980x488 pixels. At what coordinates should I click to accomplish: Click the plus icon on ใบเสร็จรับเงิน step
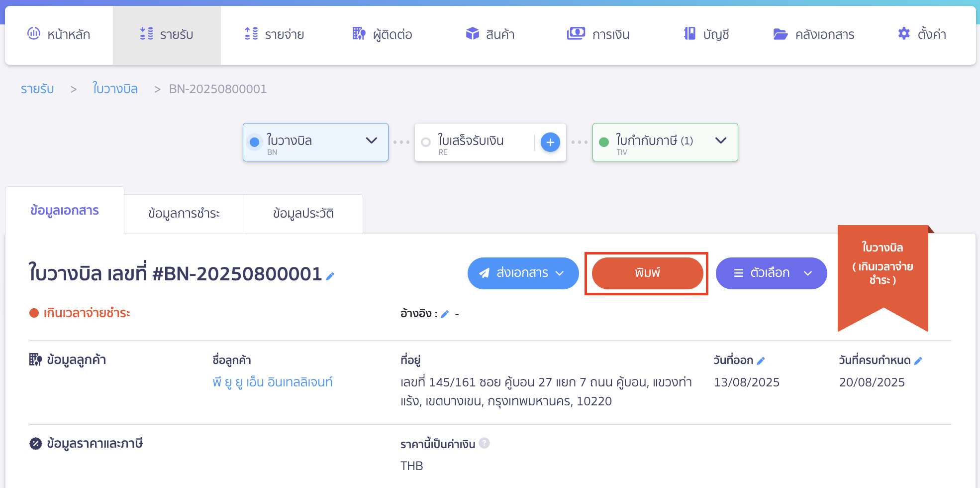pos(550,142)
